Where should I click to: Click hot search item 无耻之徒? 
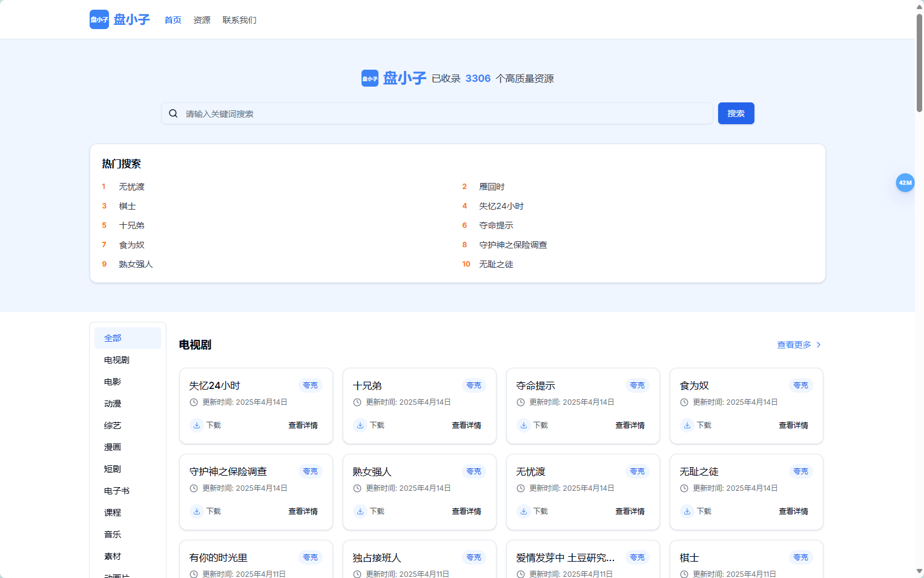[x=496, y=264]
